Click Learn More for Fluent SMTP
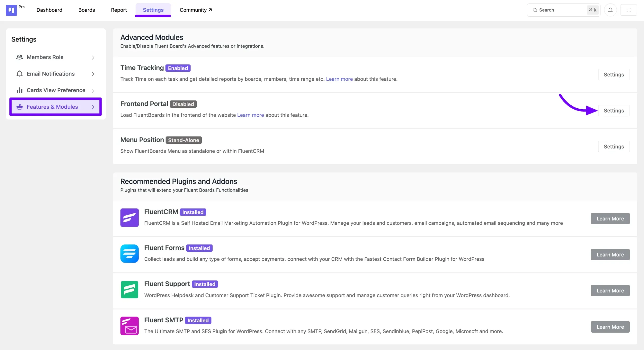 click(611, 327)
